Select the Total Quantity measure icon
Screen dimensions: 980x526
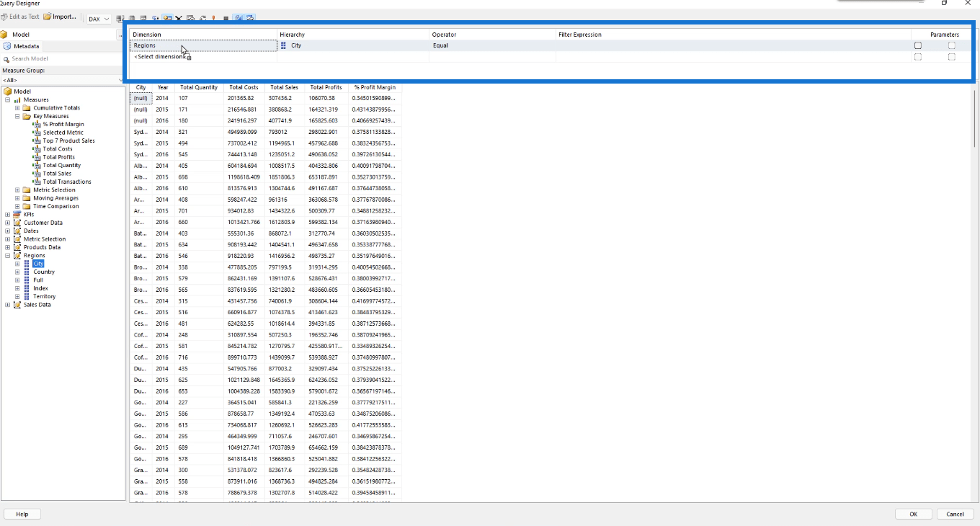pyautogui.click(x=37, y=165)
